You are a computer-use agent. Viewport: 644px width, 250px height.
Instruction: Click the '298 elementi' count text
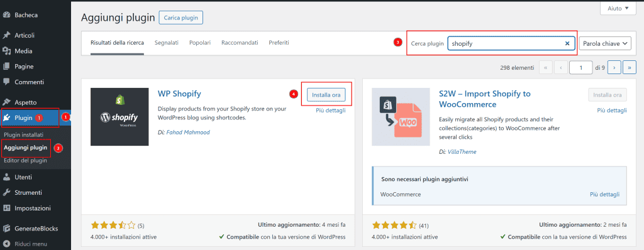pos(518,68)
